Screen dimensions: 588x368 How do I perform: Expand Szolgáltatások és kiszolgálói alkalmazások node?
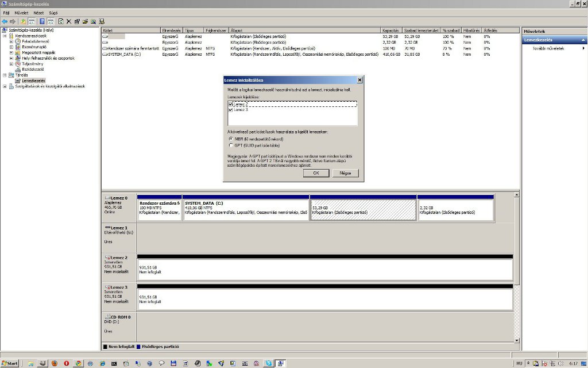pyautogui.click(x=5, y=86)
